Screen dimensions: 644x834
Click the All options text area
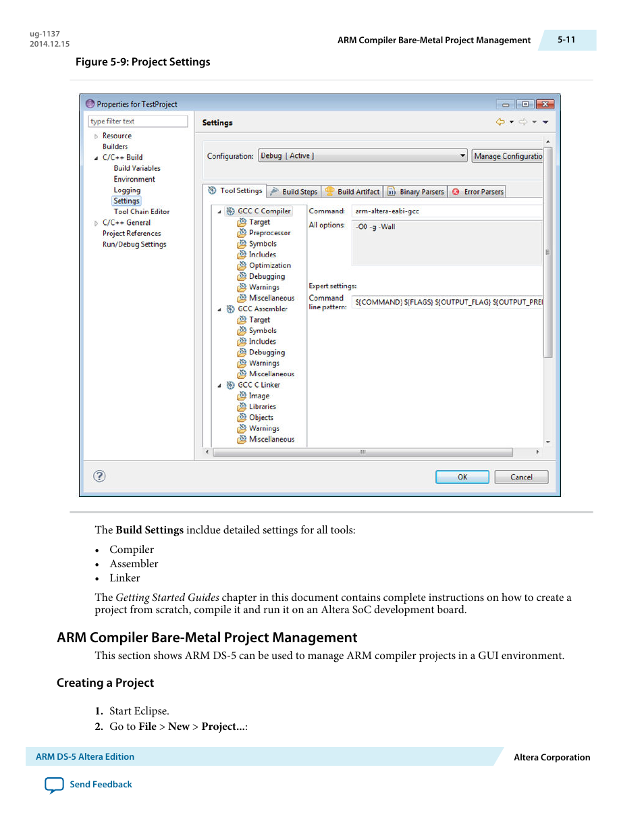point(447,243)
